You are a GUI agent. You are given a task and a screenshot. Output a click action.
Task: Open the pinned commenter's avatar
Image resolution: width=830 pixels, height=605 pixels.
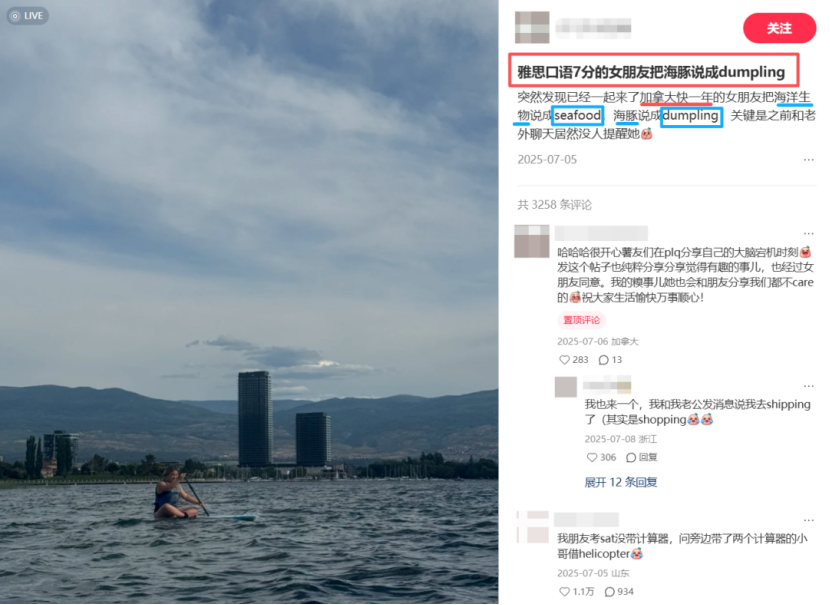(531, 241)
